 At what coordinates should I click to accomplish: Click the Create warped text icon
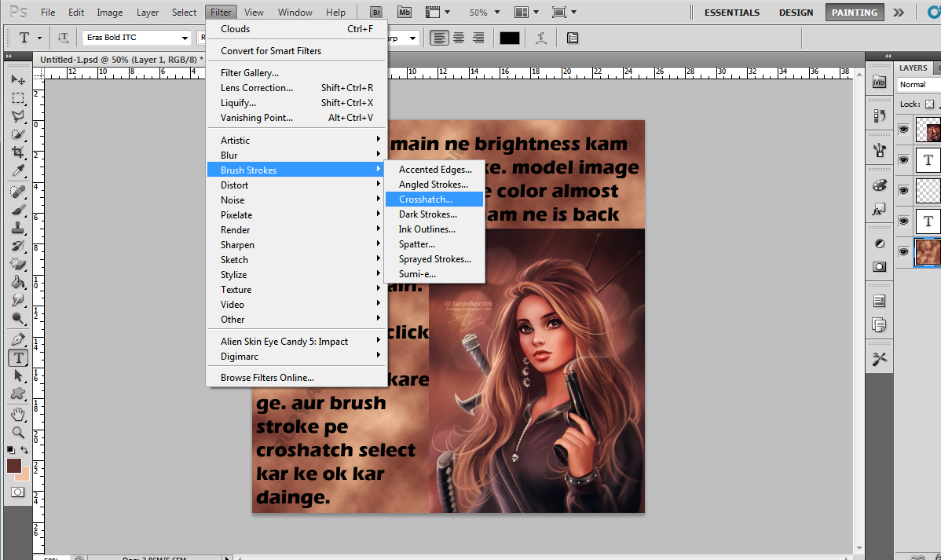point(541,38)
